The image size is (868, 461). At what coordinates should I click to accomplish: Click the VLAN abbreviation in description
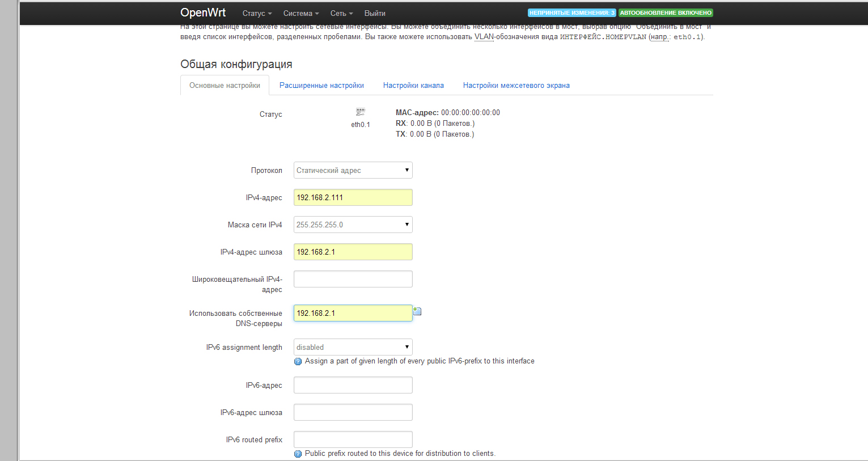(x=484, y=37)
